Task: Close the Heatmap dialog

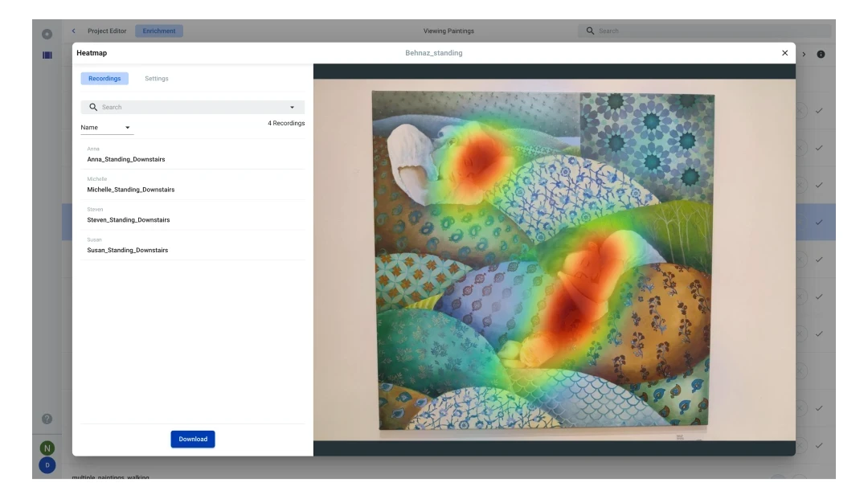Action: (784, 53)
